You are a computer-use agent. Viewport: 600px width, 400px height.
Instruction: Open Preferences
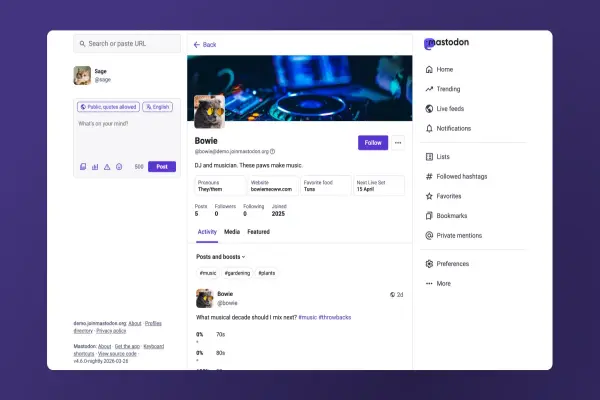pos(447,264)
